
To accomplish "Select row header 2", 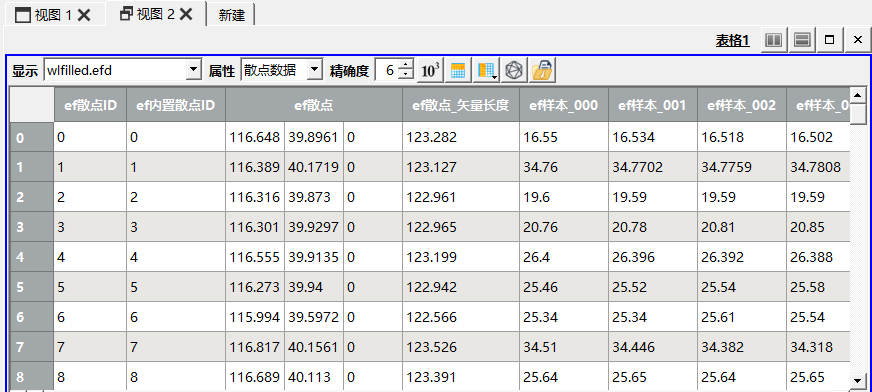I will pos(32,197).
